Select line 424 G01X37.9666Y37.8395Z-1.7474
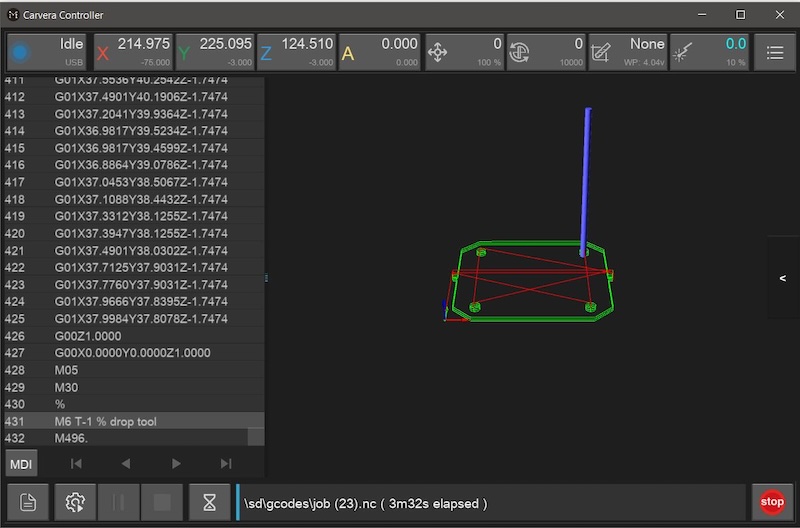 click(x=134, y=301)
